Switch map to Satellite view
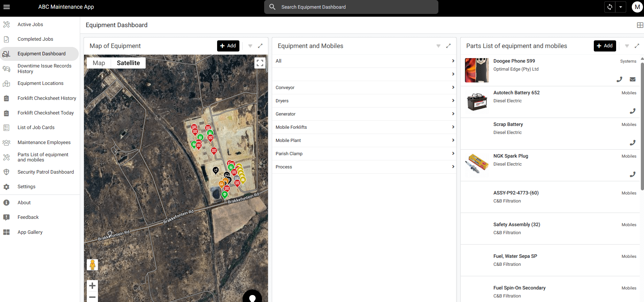Image resolution: width=644 pixels, height=302 pixels. click(x=128, y=63)
